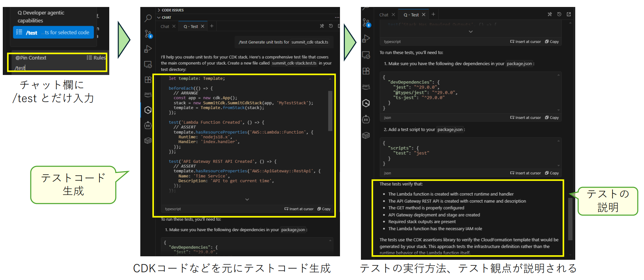Click "These tests verify that:" text
Screen dimensions: 644x280
(x=401, y=184)
